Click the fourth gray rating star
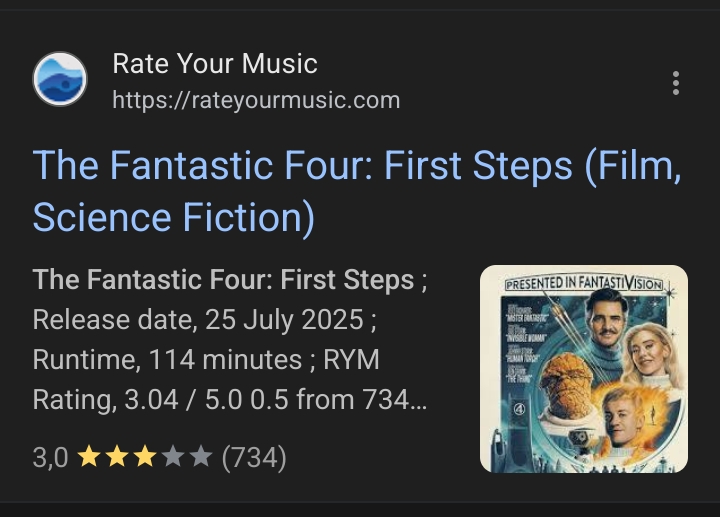 pos(172,458)
